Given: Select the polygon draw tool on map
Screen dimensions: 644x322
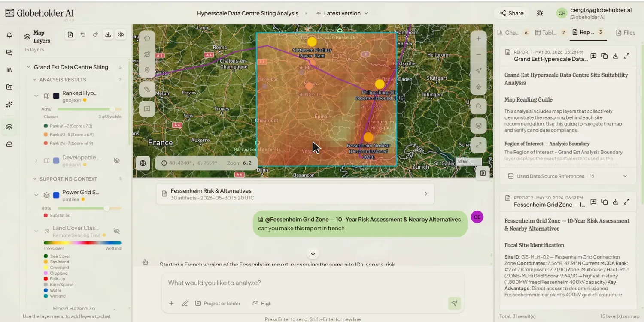Looking at the screenshot, I should [x=147, y=39].
